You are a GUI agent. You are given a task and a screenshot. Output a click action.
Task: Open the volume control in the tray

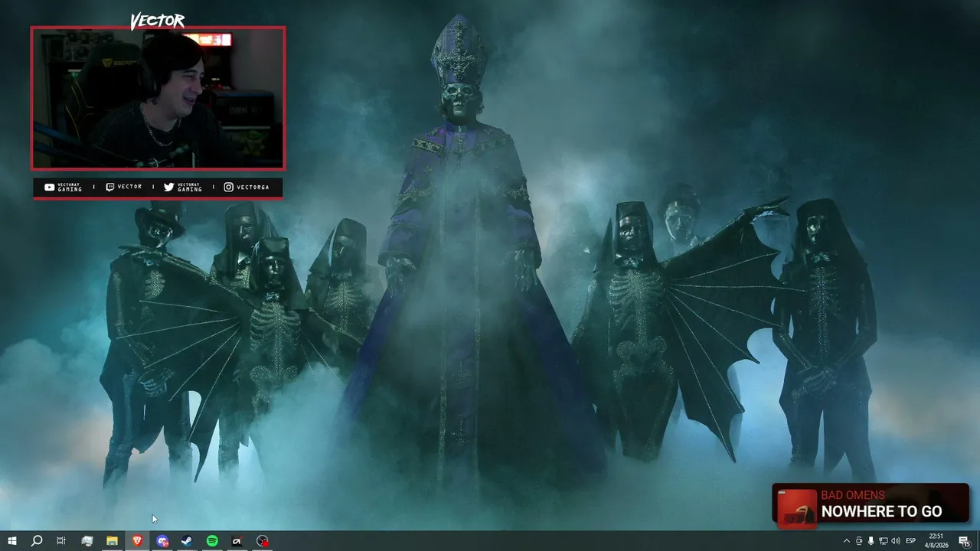pyautogui.click(x=895, y=541)
